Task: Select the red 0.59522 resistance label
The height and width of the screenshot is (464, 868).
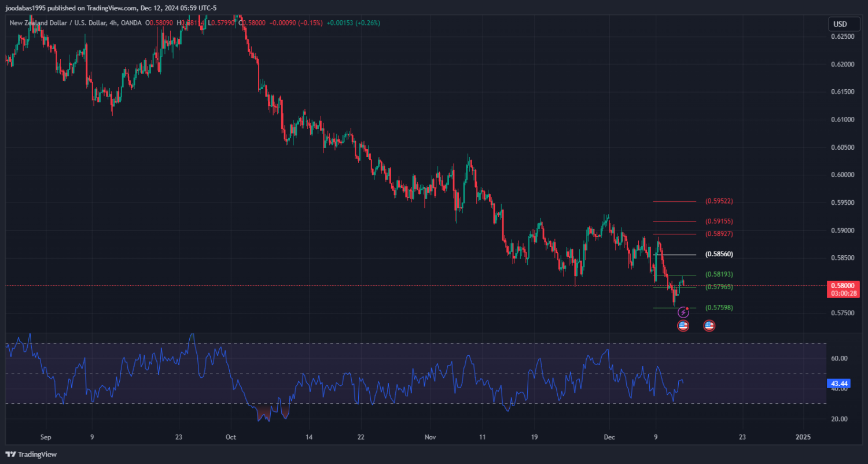Action: tap(719, 201)
